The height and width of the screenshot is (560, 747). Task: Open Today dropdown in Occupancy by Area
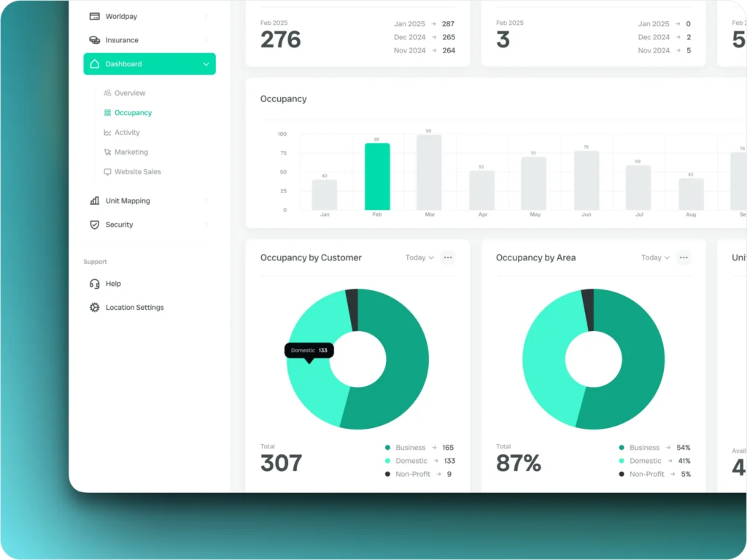(x=655, y=257)
